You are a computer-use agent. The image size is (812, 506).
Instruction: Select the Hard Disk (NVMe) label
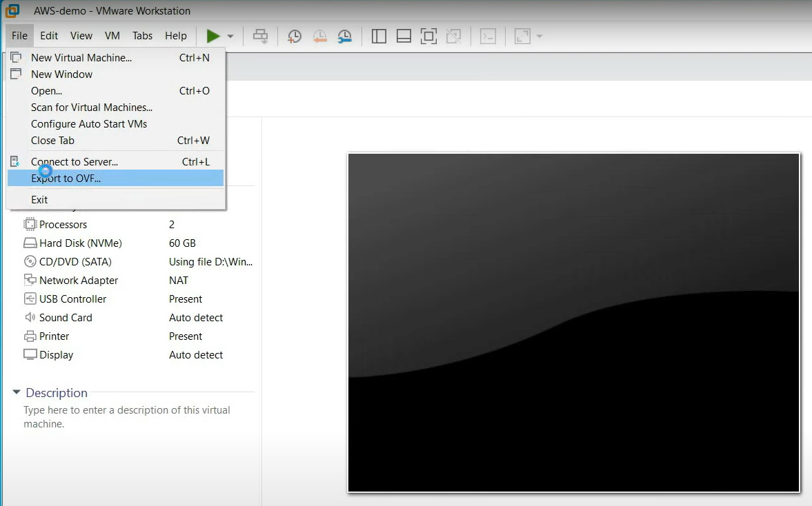[81, 243]
